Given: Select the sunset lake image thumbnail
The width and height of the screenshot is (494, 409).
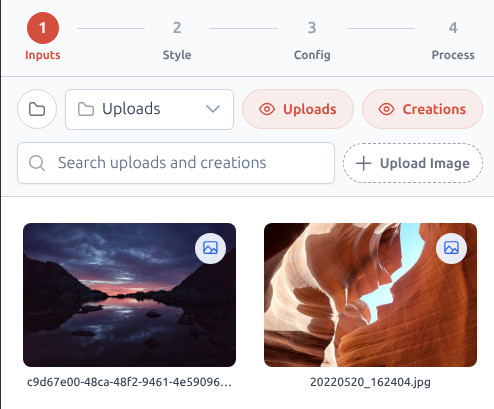Looking at the screenshot, I should point(129,295).
